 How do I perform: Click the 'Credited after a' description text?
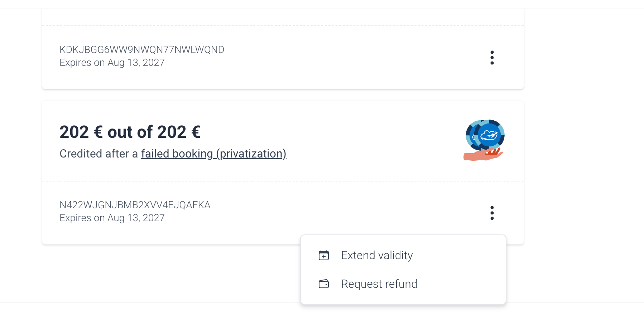pos(98,154)
